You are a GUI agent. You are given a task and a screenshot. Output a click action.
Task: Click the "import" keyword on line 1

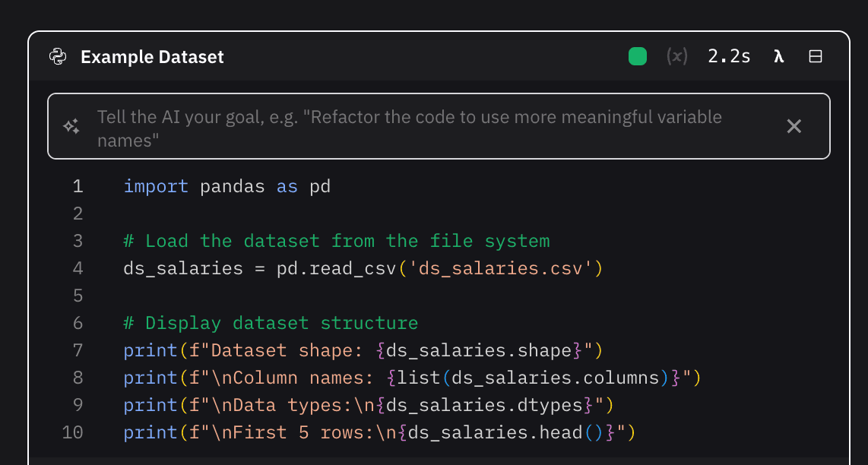click(156, 187)
